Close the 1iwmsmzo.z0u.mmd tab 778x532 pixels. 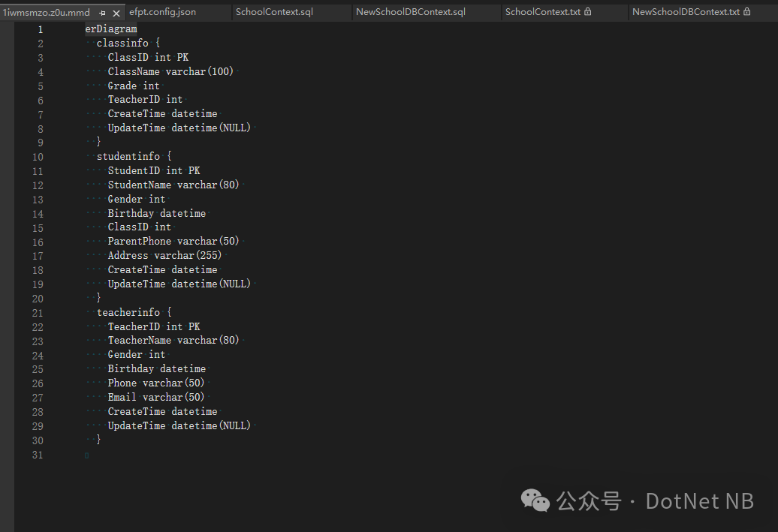[x=116, y=14]
